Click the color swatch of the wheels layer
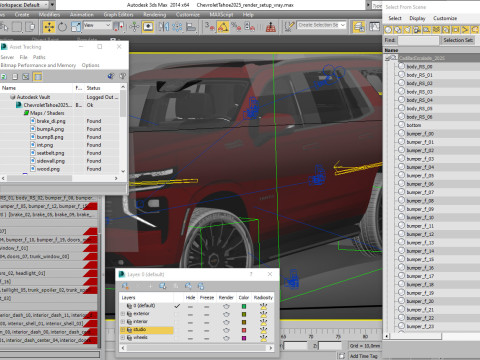Image resolution: width=480 pixels, height=360 pixels. click(244, 338)
